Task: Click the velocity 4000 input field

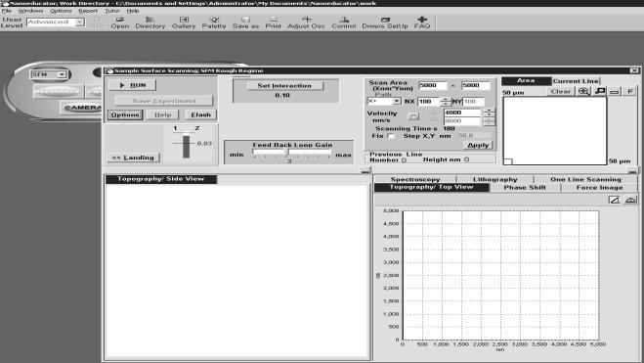Action: click(462, 113)
